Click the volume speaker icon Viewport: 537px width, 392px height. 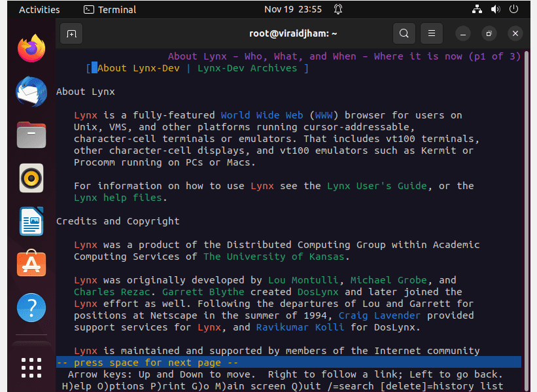tap(495, 9)
